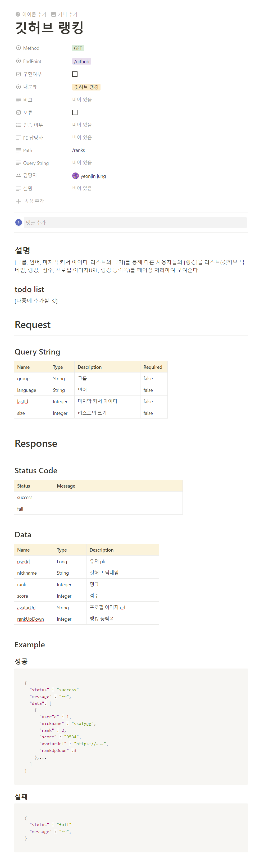Click the group row name cell
269x868 pixels.
click(32, 378)
